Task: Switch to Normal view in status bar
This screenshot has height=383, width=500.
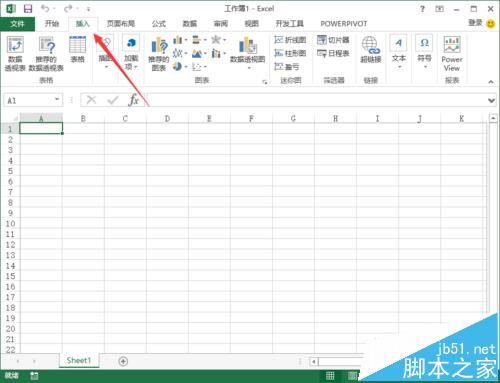Action: click(x=330, y=376)
